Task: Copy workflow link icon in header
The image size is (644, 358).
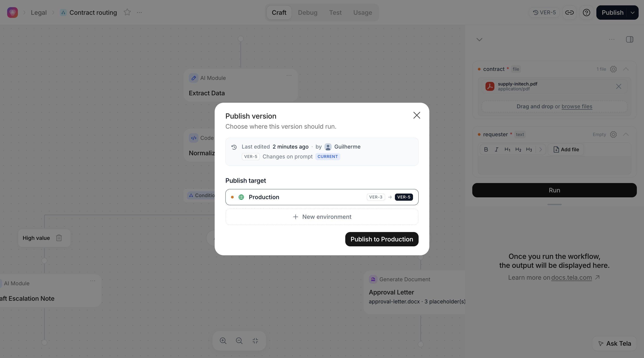Action: [570, 13]
